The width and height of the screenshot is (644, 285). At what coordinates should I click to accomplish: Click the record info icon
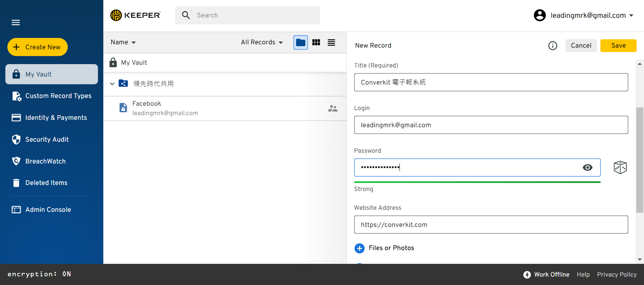(x=553, y=46)
